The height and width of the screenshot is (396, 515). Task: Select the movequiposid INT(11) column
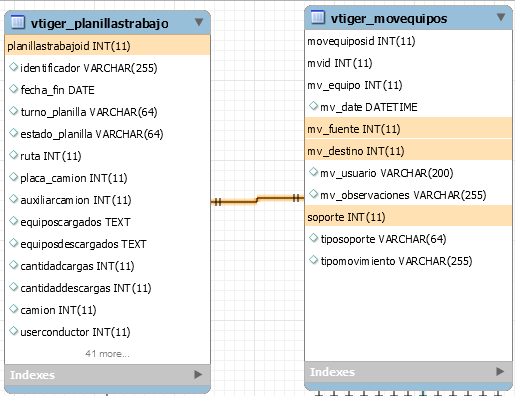[408, 41]
